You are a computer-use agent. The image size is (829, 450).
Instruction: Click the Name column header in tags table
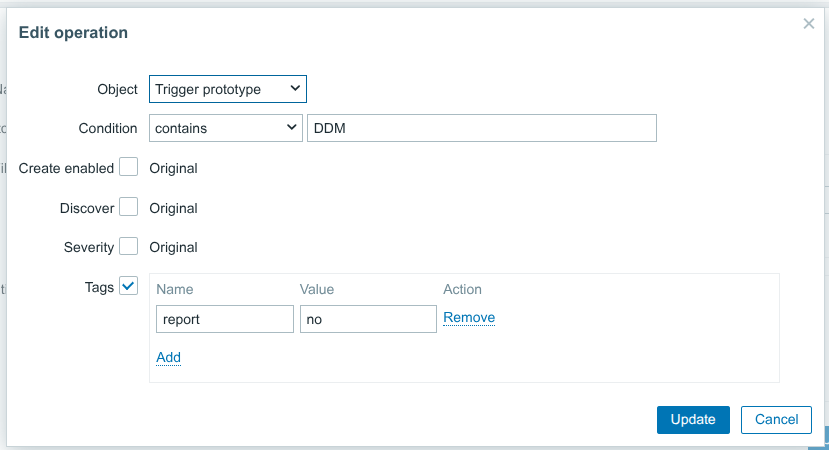click(x=175, y=289)
